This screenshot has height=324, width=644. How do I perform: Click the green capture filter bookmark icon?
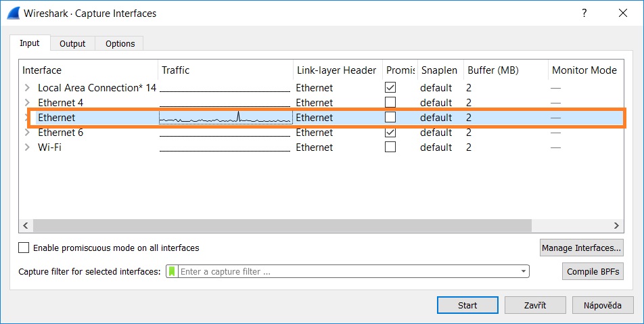pyautogui.click(x=172, y=271)
